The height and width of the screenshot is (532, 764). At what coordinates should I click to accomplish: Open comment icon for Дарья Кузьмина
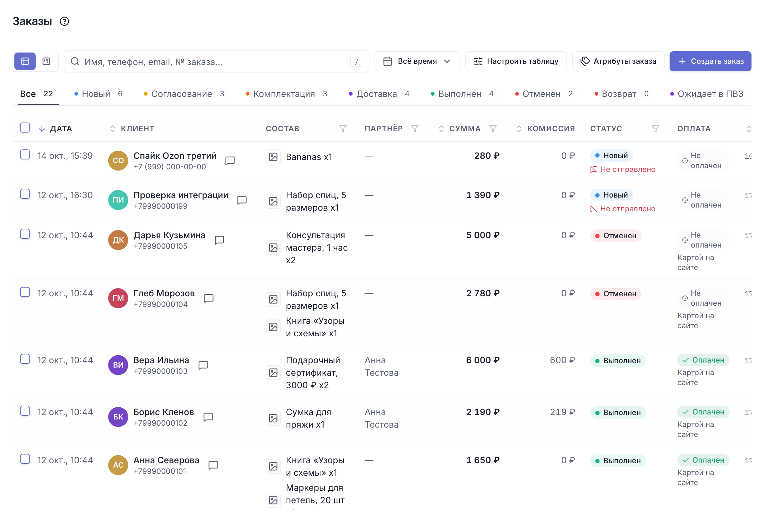coord(219,240)
